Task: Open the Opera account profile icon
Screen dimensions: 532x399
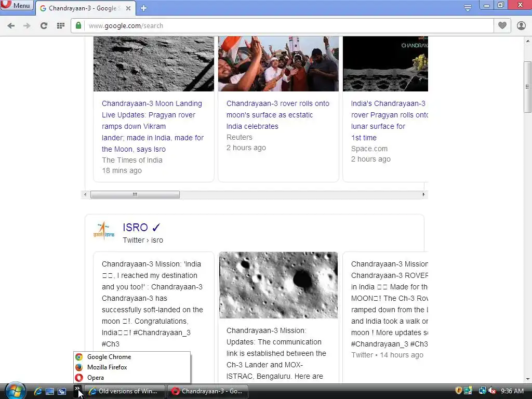Action: coord(521,26)
